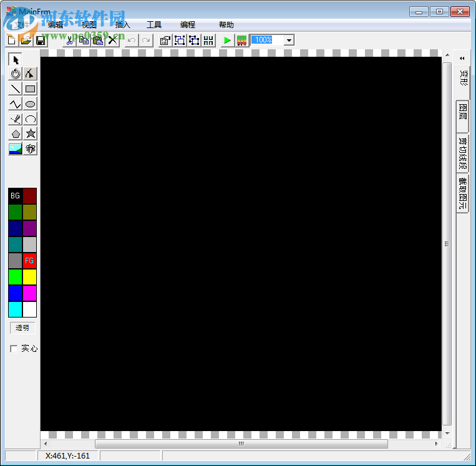Click the horizontal scrollbar right arrow

click(x=437, y=444)
